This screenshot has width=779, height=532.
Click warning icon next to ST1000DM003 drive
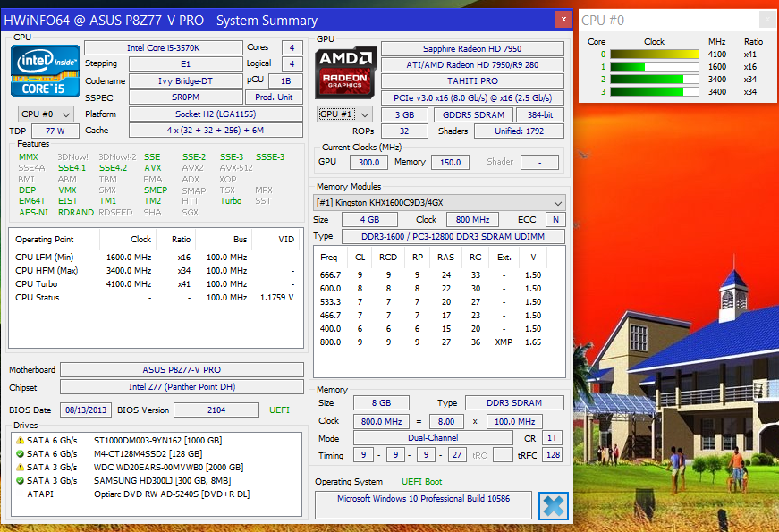pos(20,441)
